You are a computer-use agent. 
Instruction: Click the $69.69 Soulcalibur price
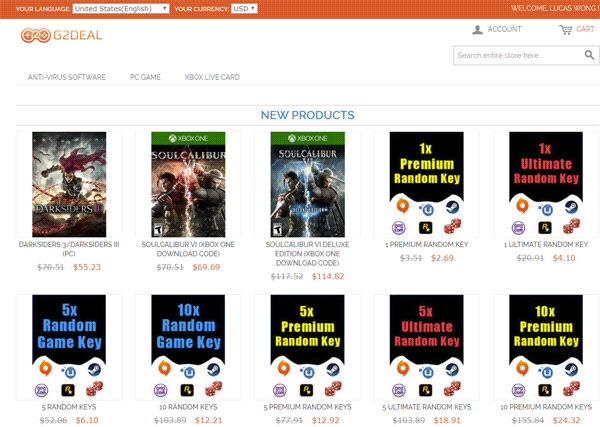(x=206, y=267)
